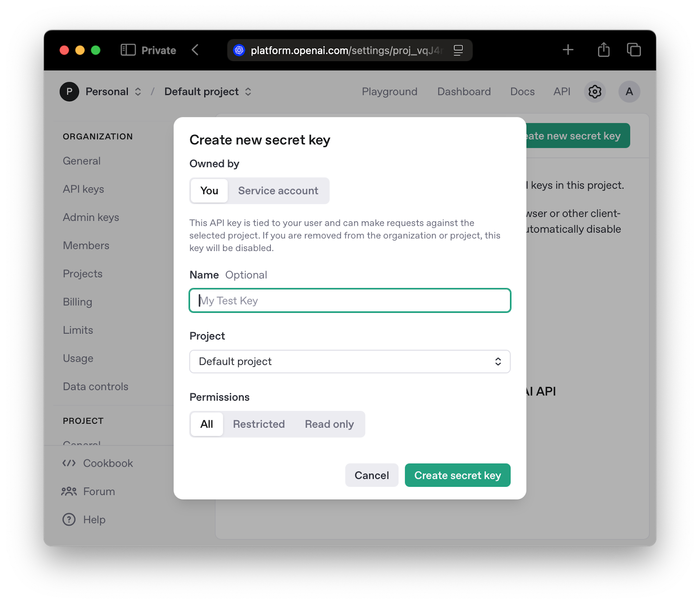Open Docs in top navigation
The height and width of the screenshot is (604, 700).
(522, 91)
